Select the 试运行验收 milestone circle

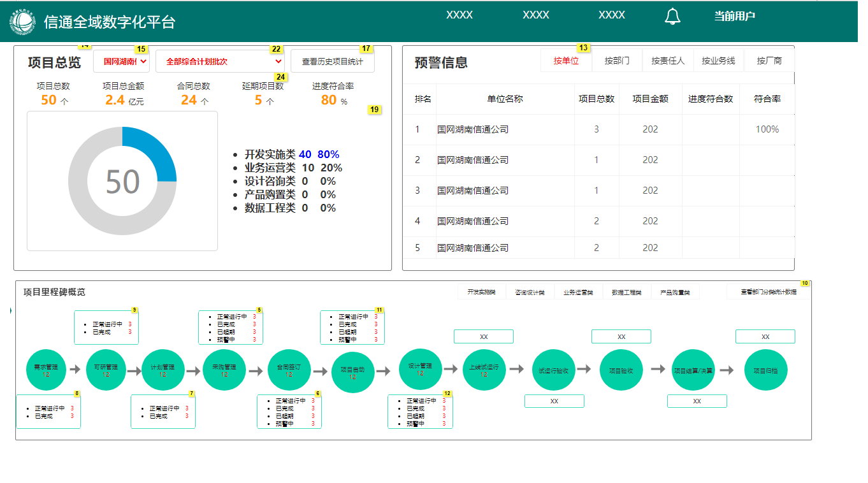click(553, 370)
